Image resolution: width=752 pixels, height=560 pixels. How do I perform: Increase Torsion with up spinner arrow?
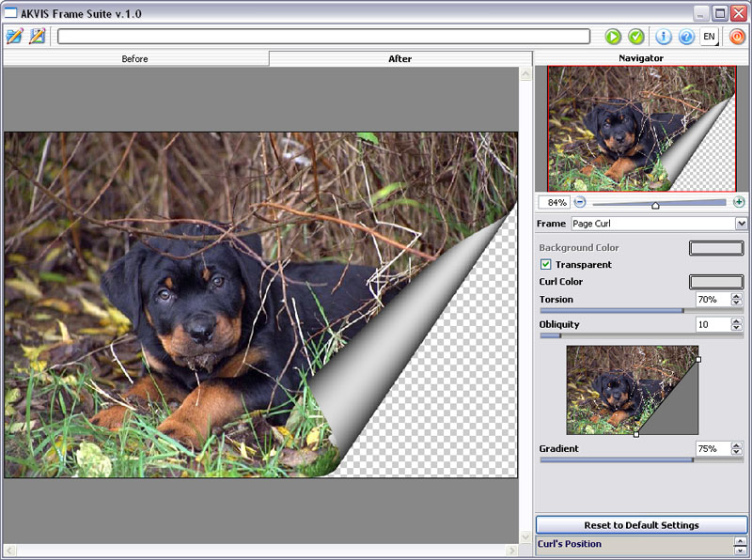pyautogui.click(x=737, y=296)
